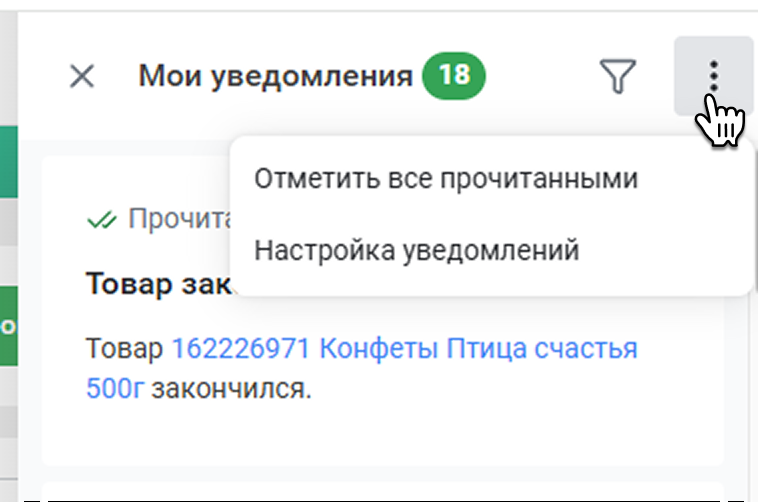Select the next notification card at the bottom edge

tap(380, 494)
